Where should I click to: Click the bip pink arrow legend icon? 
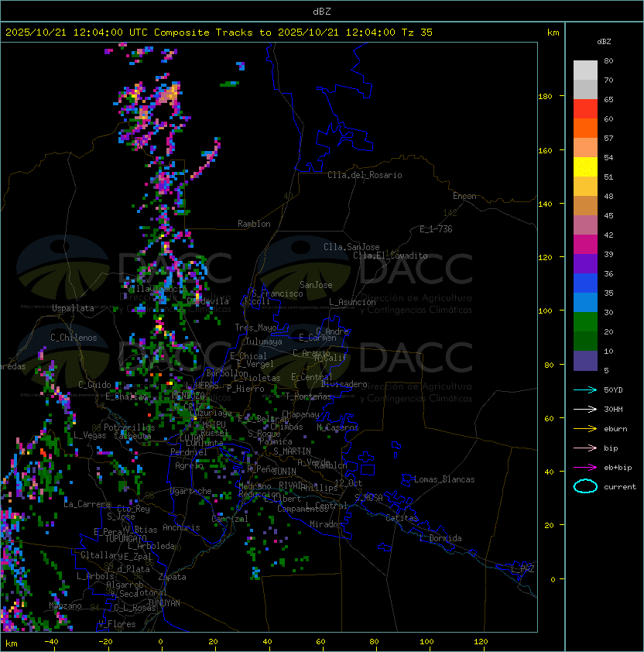tap(585, 448)
